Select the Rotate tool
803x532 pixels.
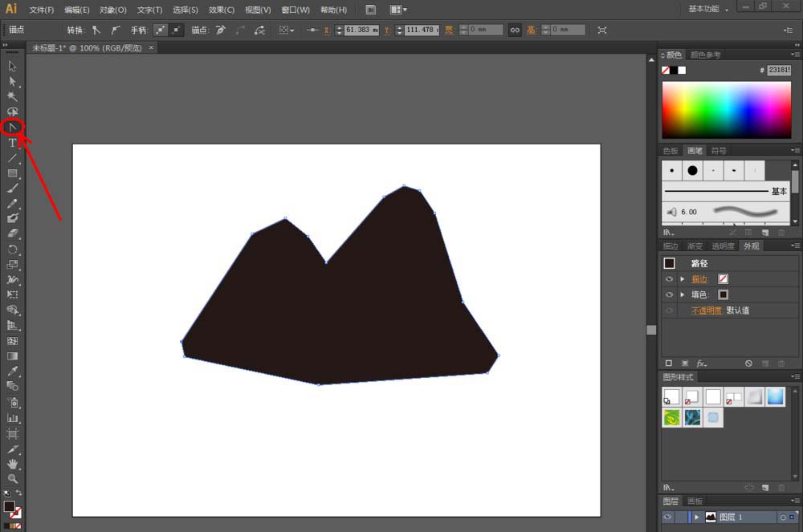point(13,250)
